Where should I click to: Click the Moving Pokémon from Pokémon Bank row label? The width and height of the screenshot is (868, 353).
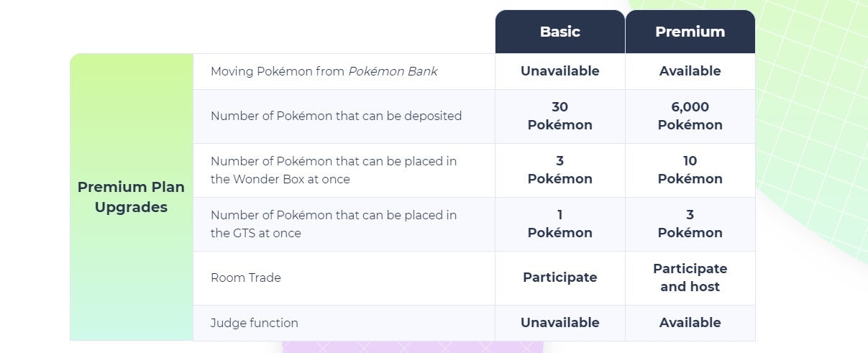pyautogui.click(x=324, y=71)
